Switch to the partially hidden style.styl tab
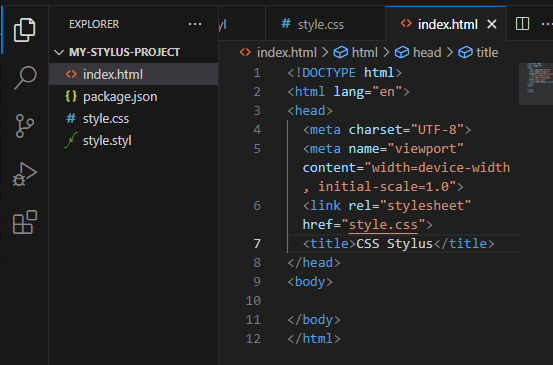Screen dimensions: 553x365 241,24
